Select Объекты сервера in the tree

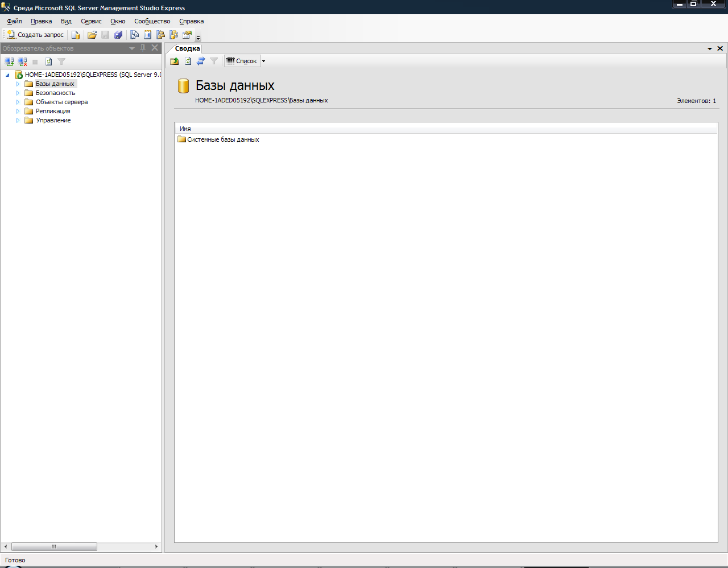tap(61, 102)
